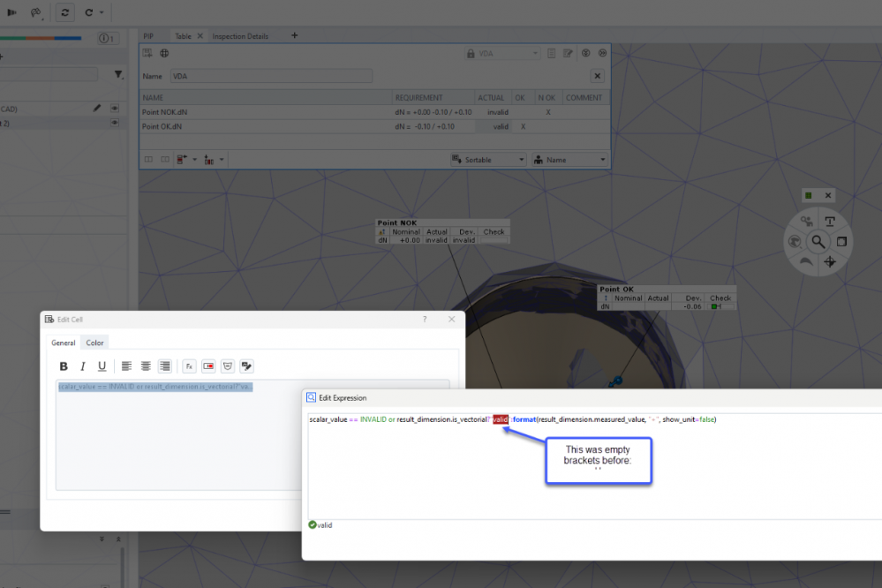Click the table Name field containing VDA
This screenshot has width=882, height=588.
tap(269, 76)
